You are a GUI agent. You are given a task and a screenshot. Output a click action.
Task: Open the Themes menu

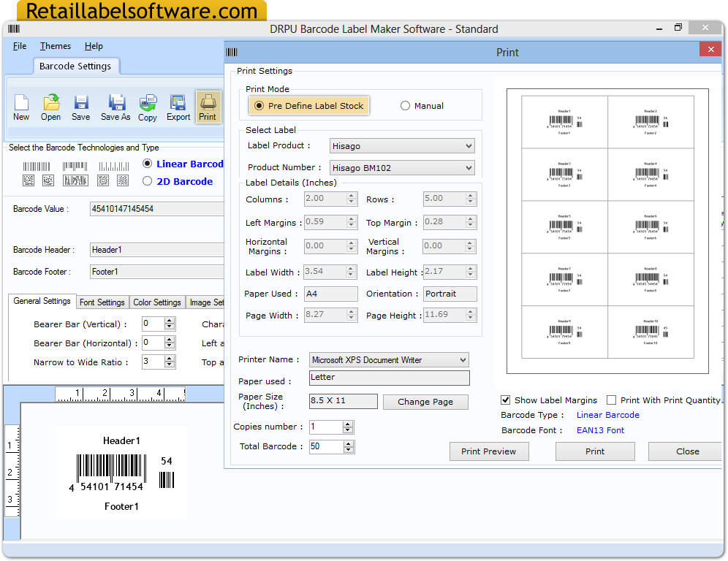pos(55,45)
